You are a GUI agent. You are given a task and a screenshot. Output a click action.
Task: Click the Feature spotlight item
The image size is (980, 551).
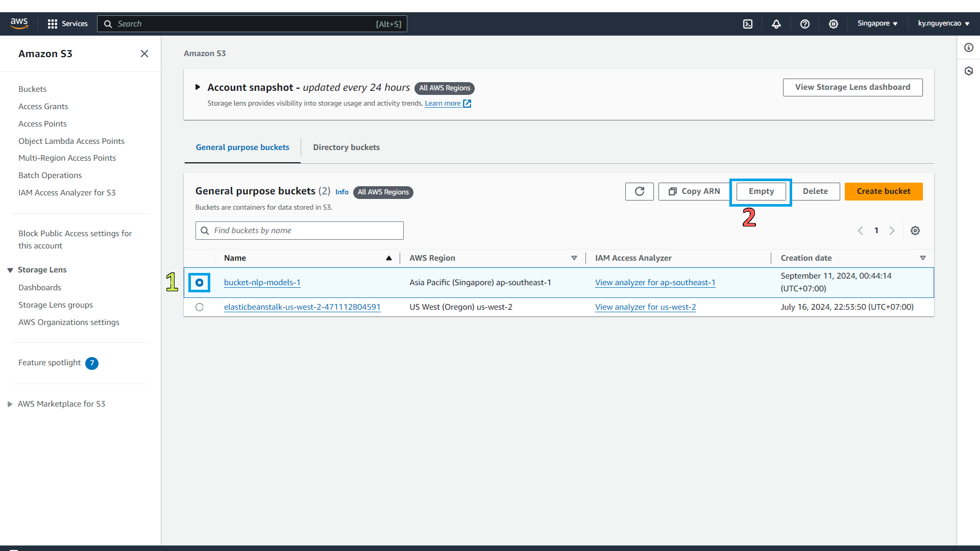point(50,363)
